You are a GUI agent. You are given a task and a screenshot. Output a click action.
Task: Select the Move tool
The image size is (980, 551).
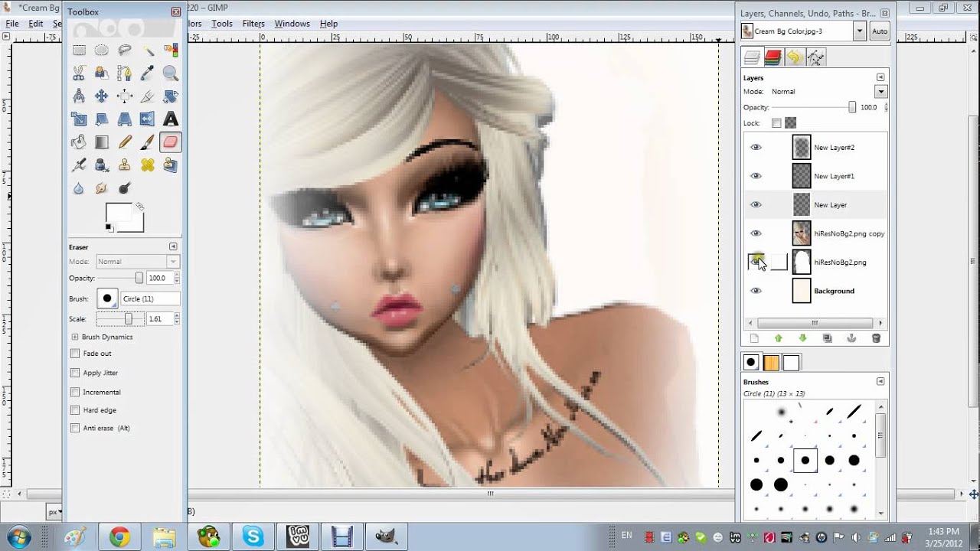tap(101, 96)
